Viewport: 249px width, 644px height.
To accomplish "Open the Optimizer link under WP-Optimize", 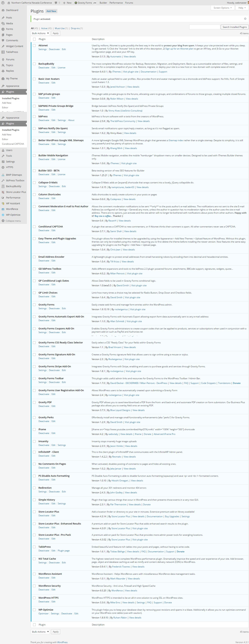I will click(44, 614).
